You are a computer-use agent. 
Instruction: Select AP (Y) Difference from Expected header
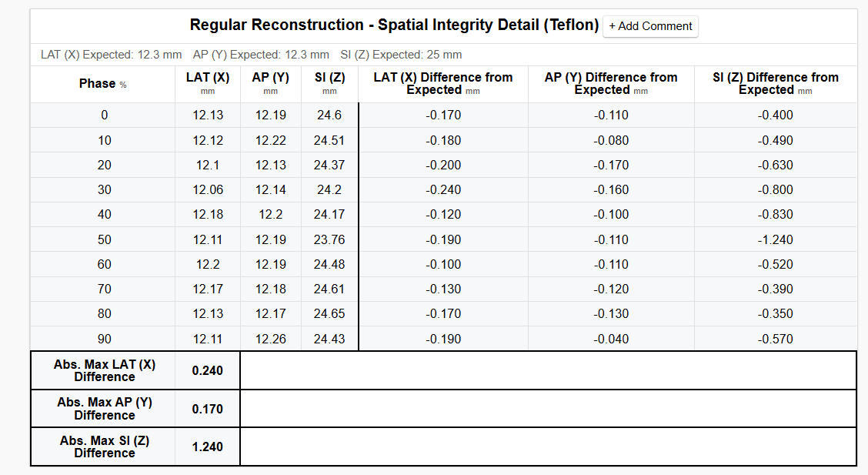[x=611, y=83]
